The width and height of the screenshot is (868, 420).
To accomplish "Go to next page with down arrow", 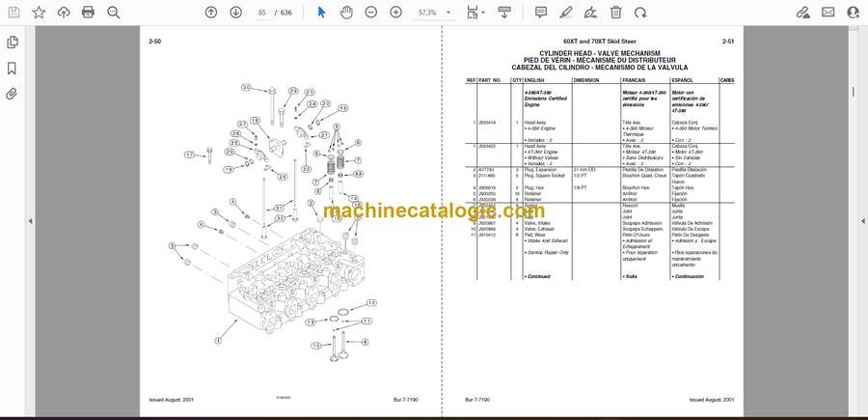I will click(x=236, y=13).
